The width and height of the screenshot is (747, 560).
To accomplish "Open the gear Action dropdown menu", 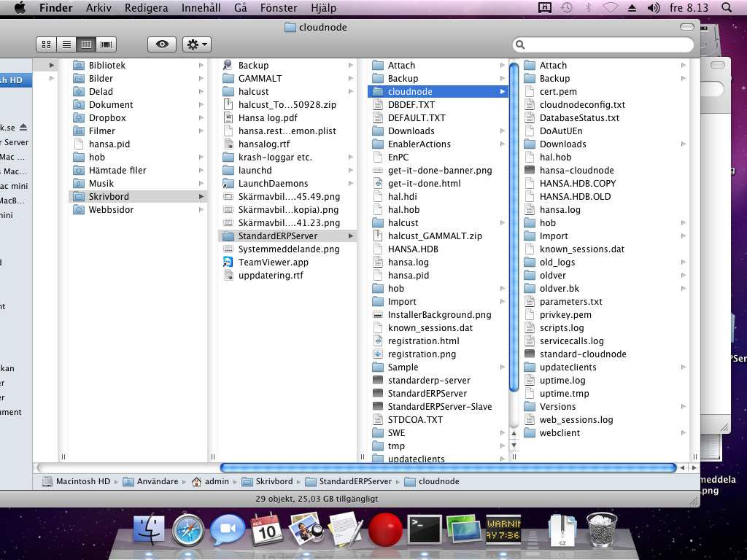I will (x=197, y=44).
